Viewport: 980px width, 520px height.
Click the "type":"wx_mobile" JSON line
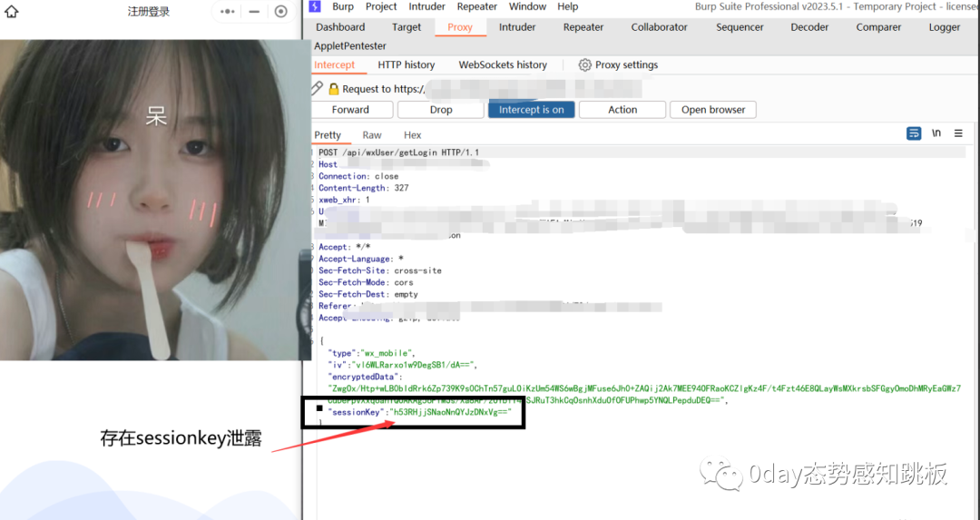click(x=371, y=353)
